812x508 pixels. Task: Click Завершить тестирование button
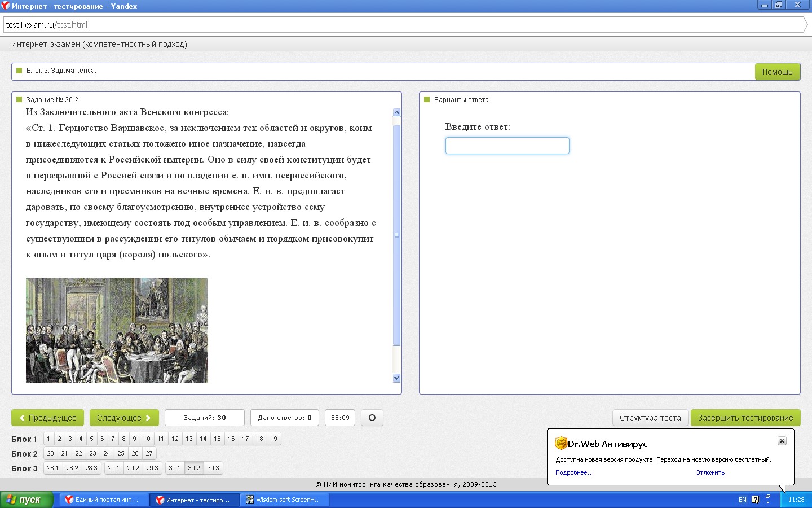(745, 418)
